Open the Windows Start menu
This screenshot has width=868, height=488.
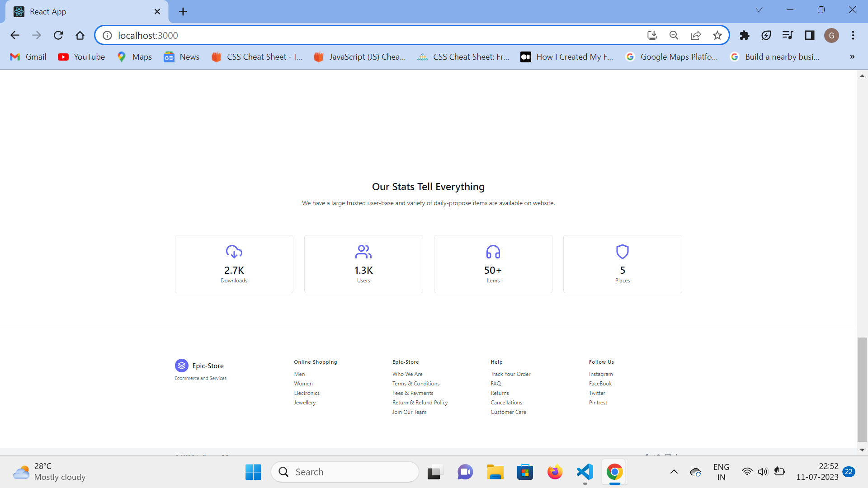tap(253, 472)
